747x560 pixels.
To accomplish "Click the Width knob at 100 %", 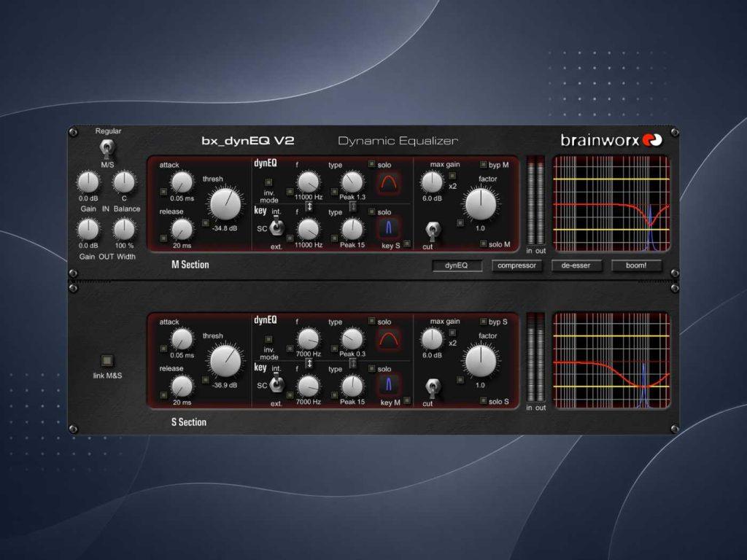I will [x=124, y=230].
